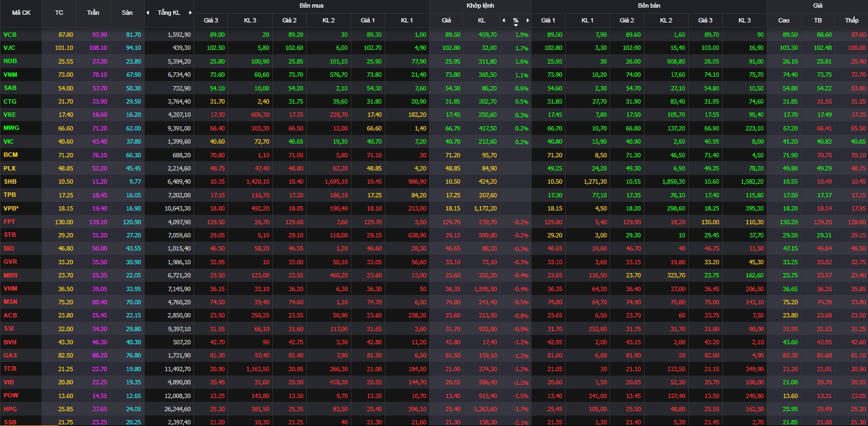Click the left arrow beside Tổng KL header
The height and width of the screenshot is (426, 868).
147,13
